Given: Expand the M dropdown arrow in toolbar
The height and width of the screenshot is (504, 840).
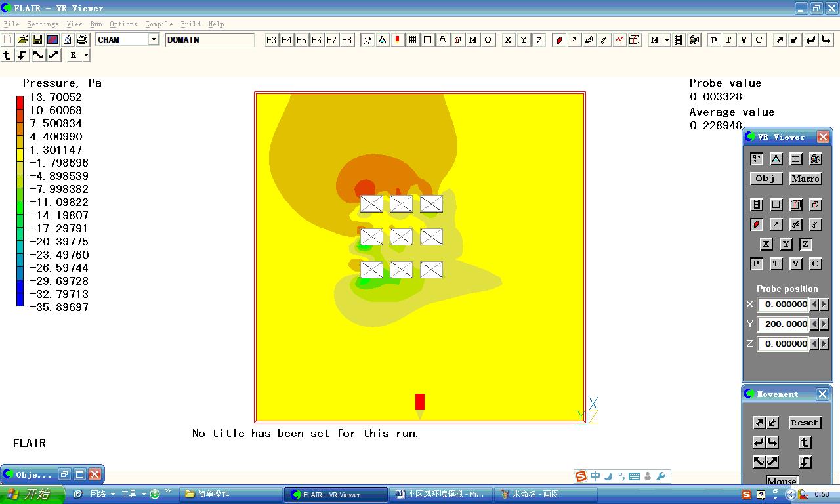Looking at the screenshot, I should coord(667,40).
